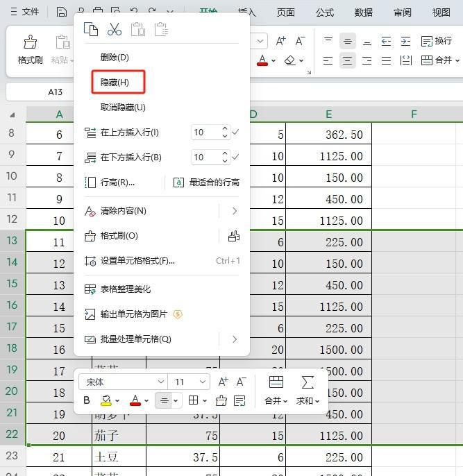Expand 批量处理单元格 submenu arrow

click(x=235, y=339)
